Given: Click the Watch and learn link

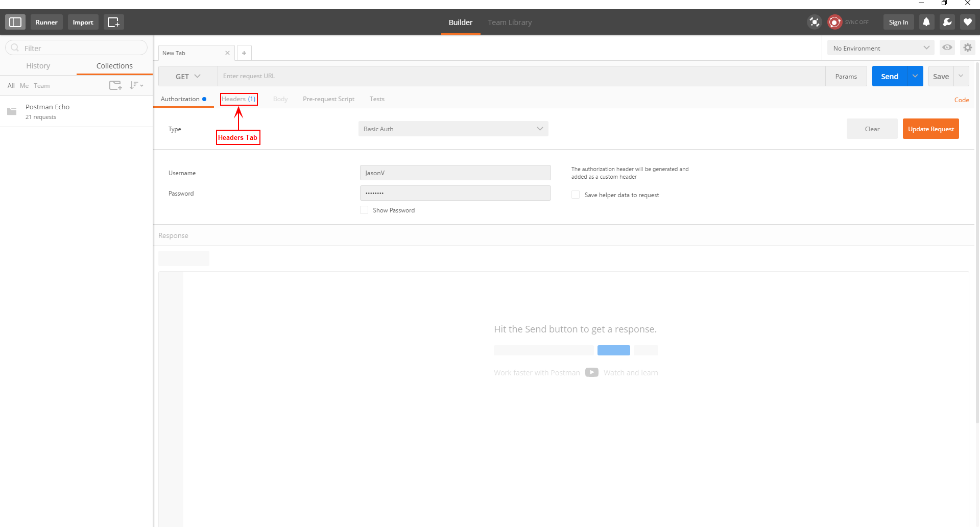Looking at the screenshot, I should coord(631,373).
